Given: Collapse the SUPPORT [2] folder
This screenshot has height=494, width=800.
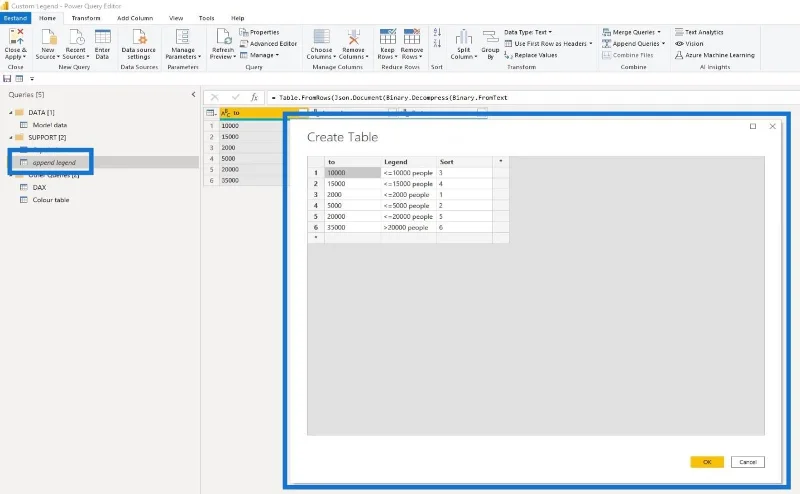Looking at the screenshot, I should pos(11,137).
